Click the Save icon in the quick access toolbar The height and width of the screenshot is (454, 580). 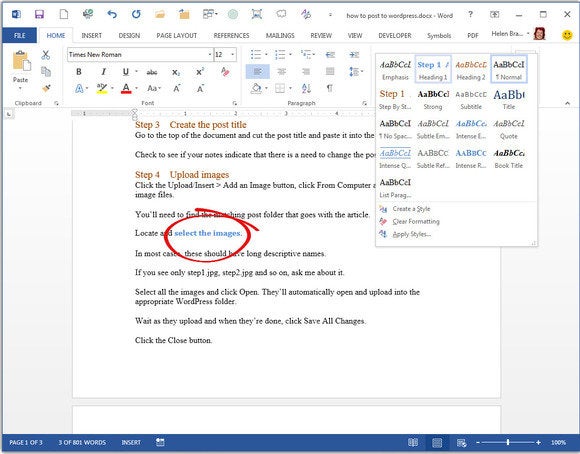coord(39,14)
